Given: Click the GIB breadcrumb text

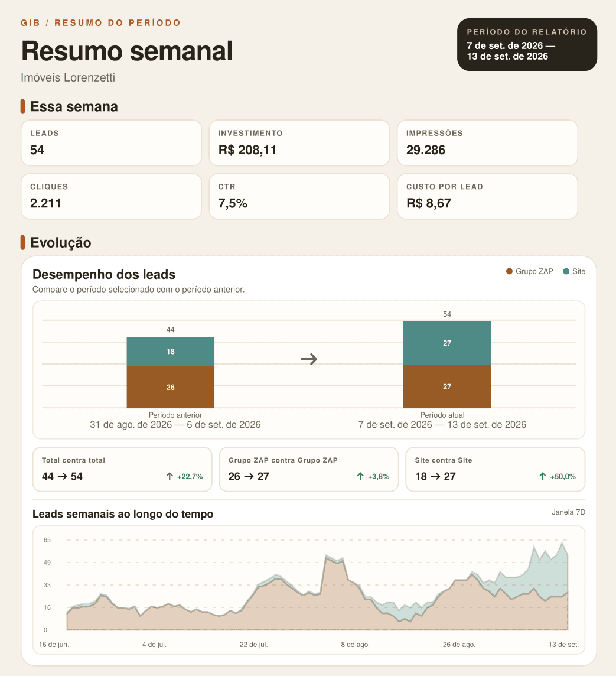Looking at the screenshot, I should [x=31, y=23].
